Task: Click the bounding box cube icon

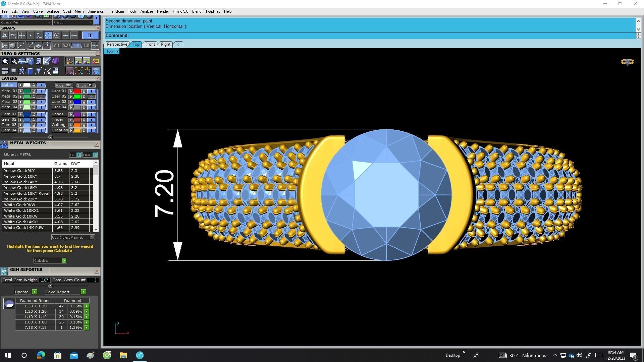Action: (22, 71)
